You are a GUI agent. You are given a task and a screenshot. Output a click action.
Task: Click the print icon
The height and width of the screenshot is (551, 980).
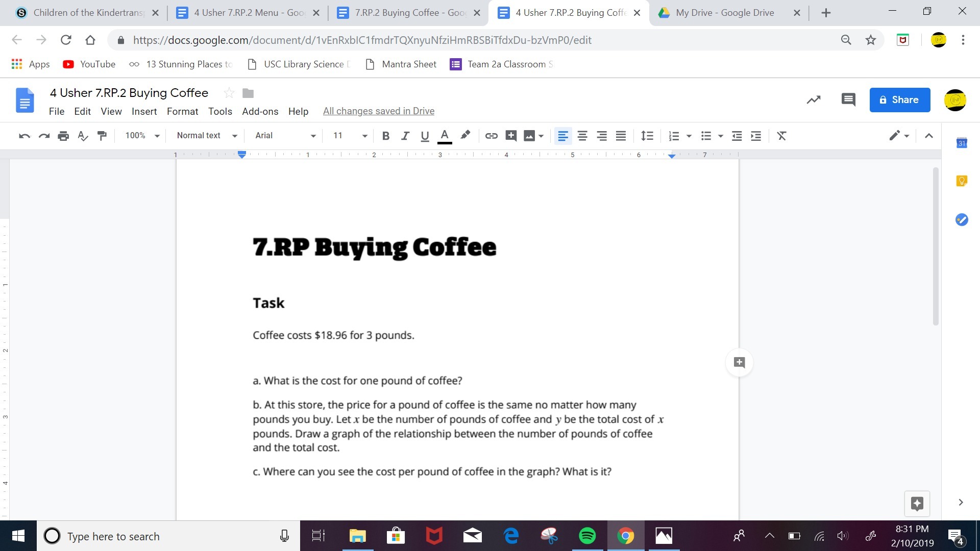[63, 136]
